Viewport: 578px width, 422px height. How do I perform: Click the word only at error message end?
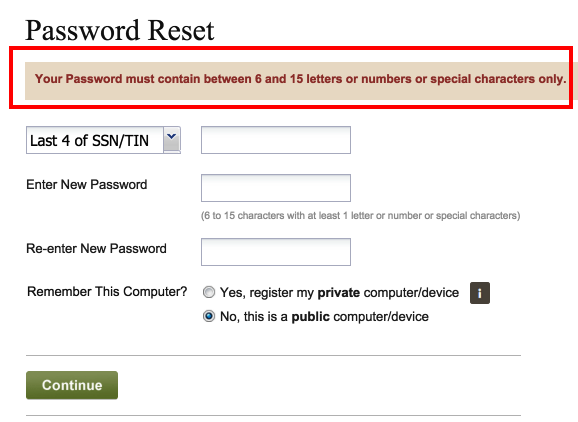[551, 79]
